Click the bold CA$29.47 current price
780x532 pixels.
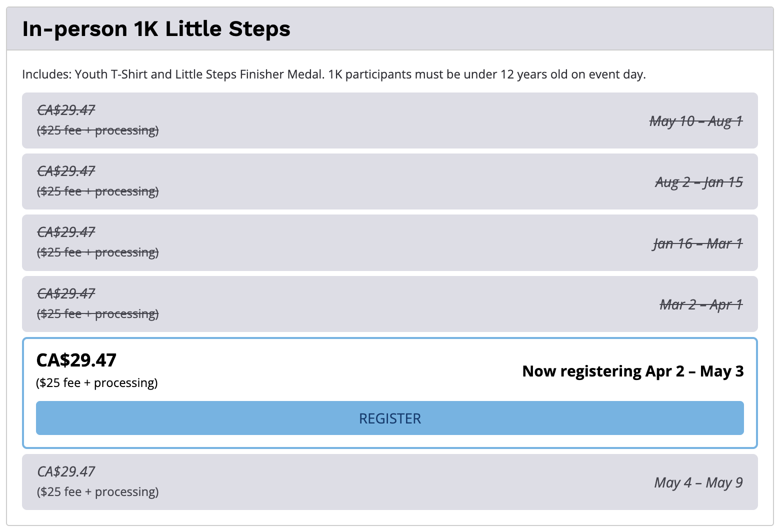(76, 360)
